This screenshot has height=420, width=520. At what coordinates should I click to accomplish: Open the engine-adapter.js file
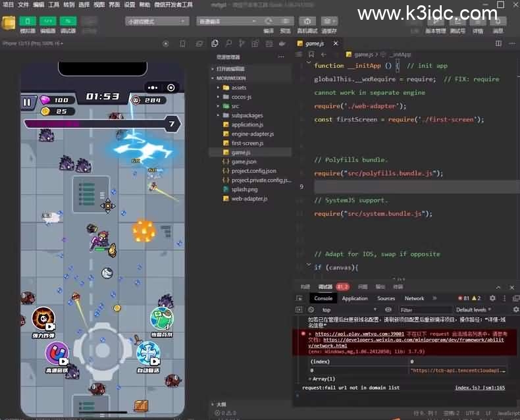(252, 134)
